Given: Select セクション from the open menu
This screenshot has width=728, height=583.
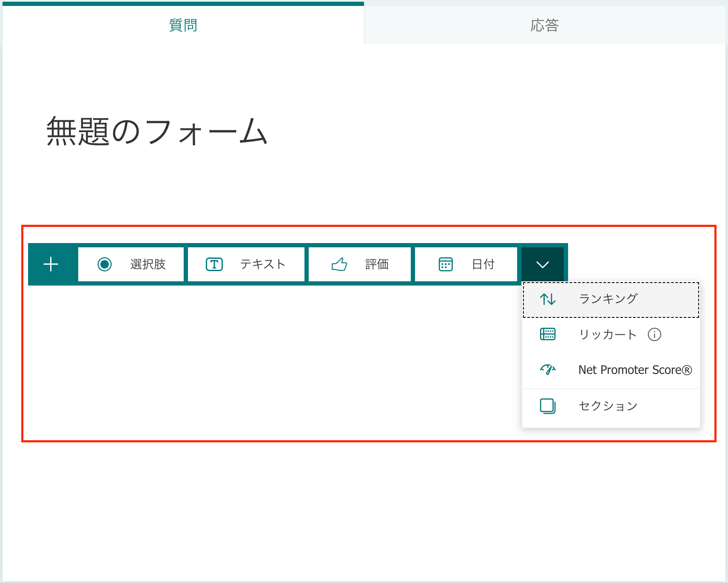Looking at the screenshot, I should 607,406.
